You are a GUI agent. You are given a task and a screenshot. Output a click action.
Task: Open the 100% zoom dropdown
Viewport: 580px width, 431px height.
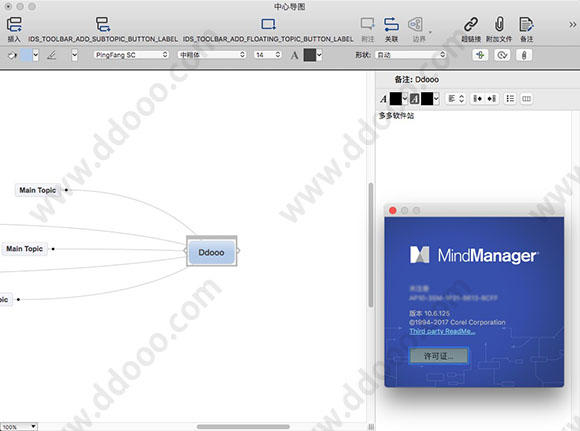[x=19, y=427]
